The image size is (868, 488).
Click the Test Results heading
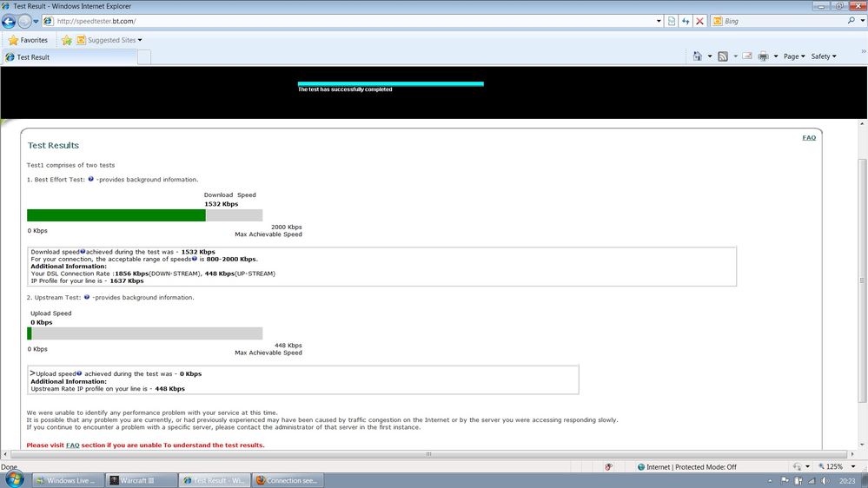tap(53, 146)
